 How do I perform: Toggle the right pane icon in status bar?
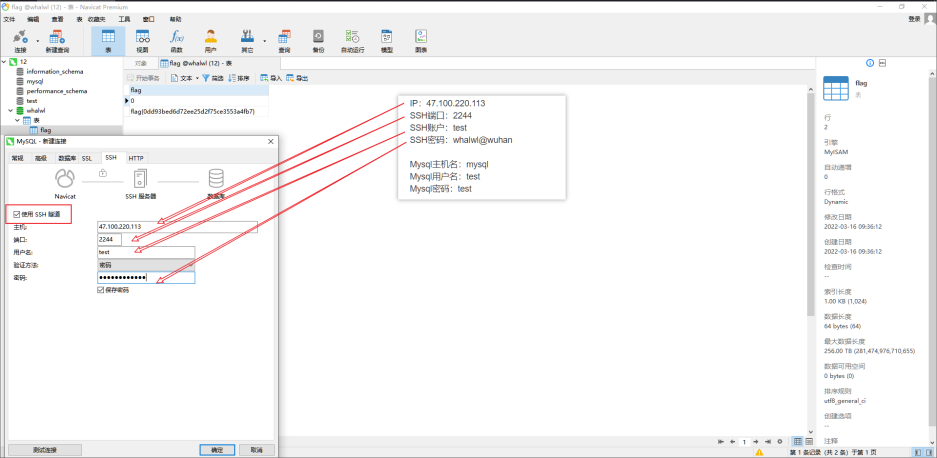click(x=930, y=453)
